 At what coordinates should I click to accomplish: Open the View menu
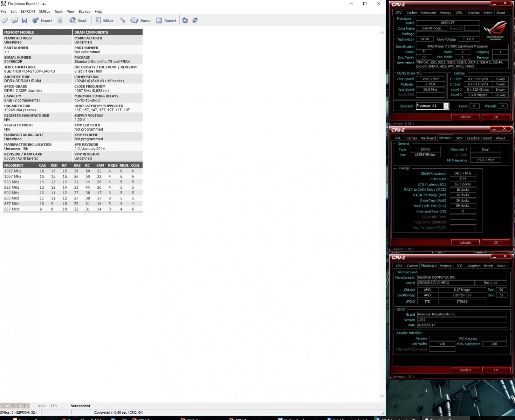pyautogui.click(x=71, y=12)
